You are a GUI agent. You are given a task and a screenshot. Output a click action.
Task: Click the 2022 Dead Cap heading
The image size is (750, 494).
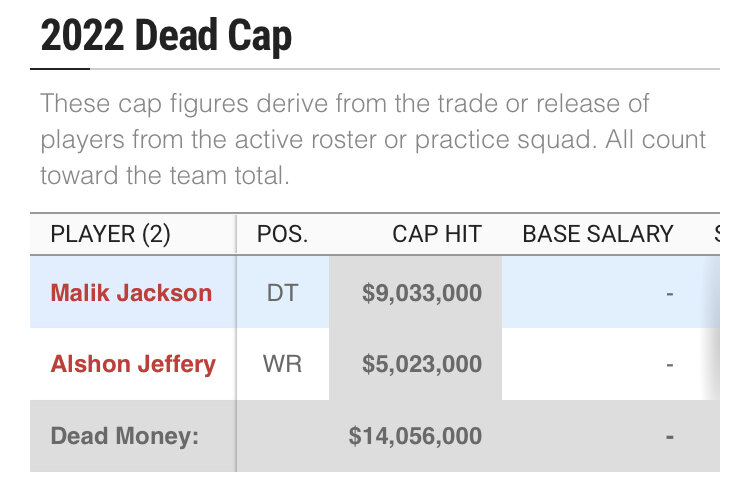pyautogui.click(x=166, y=36)
